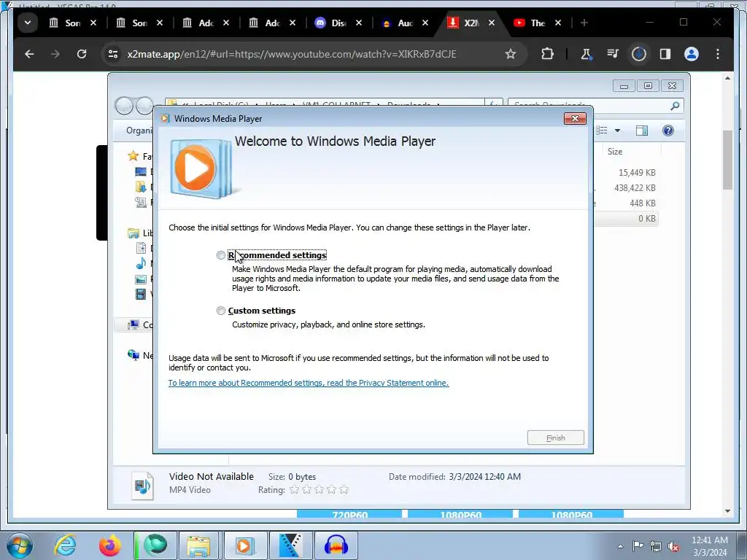Open the File Explorer taskbar button
Image resolution: width=747 pixels, height=560 pixels.
(x=198, y=545)
